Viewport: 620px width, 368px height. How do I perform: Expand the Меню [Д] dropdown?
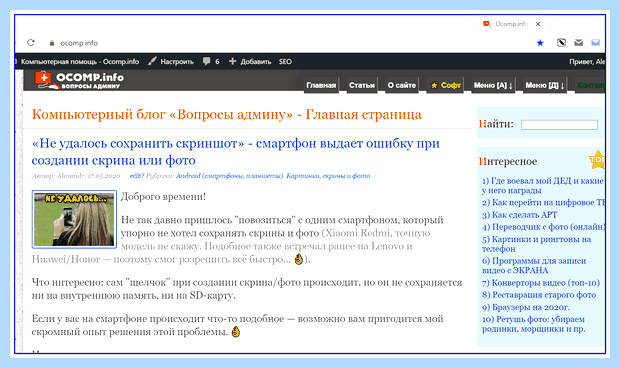tap(544, 85)
